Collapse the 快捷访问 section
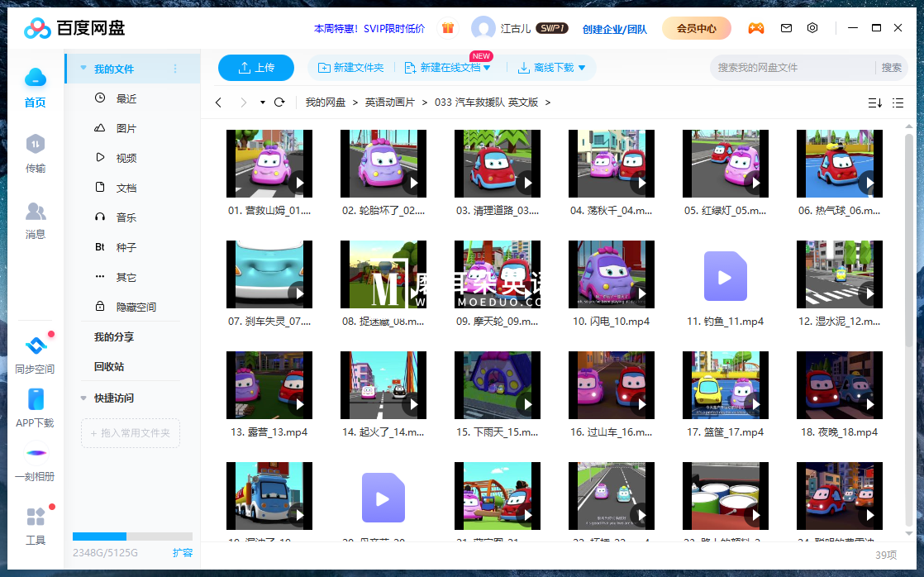Image resolution: width=924 pixels, height=577 pixels. [83, 398]
